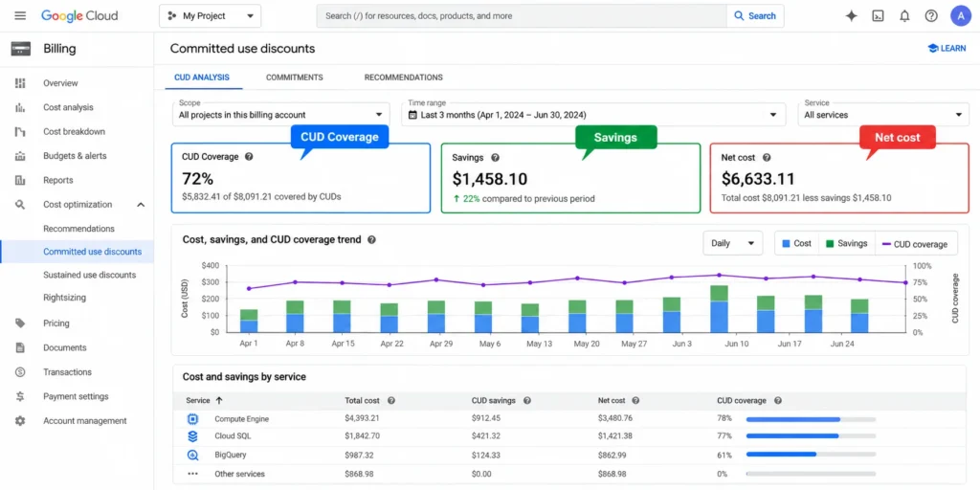Click the LEARN link

(947, 48)
